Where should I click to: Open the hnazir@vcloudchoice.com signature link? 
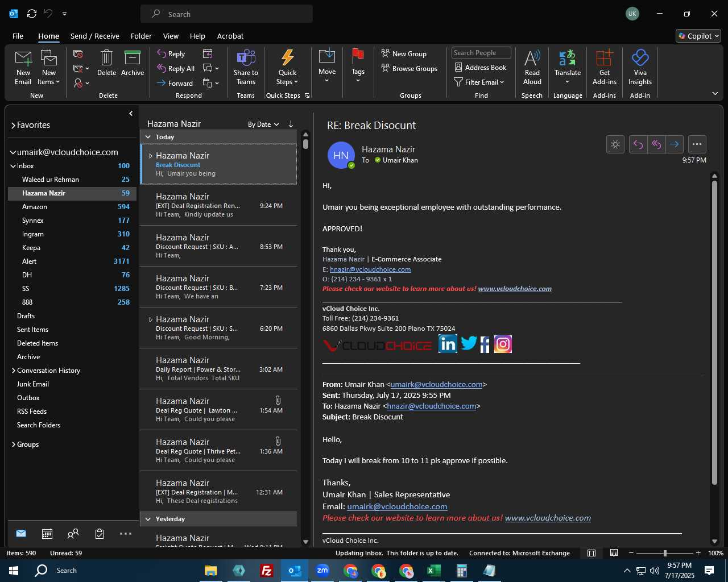[370, 269]
